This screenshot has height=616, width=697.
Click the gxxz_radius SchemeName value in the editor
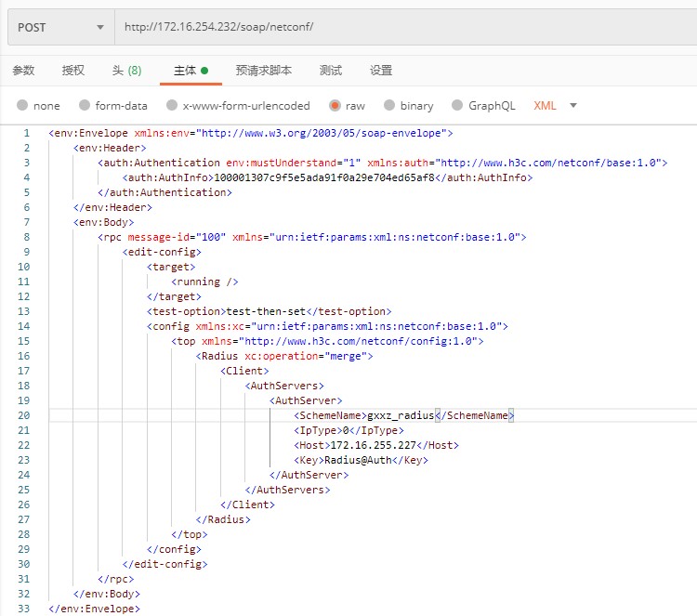(x=401, y=415)
